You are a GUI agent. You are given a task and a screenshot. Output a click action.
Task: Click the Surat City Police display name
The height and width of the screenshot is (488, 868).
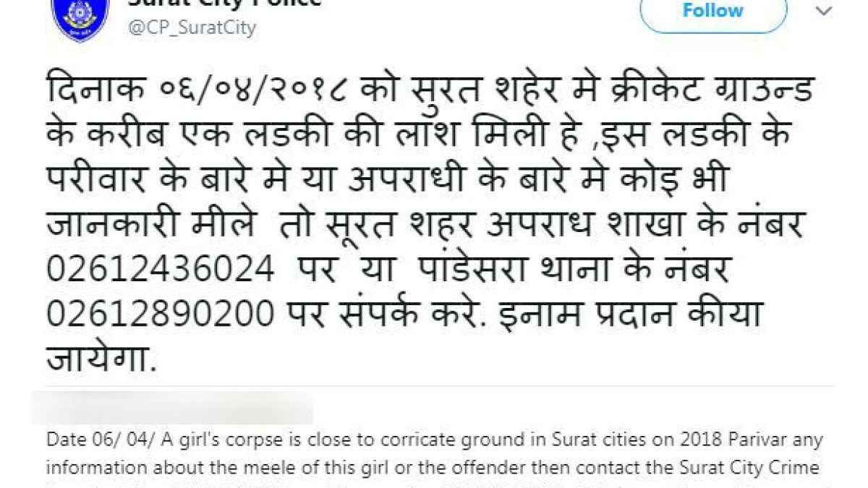(224, 2)
